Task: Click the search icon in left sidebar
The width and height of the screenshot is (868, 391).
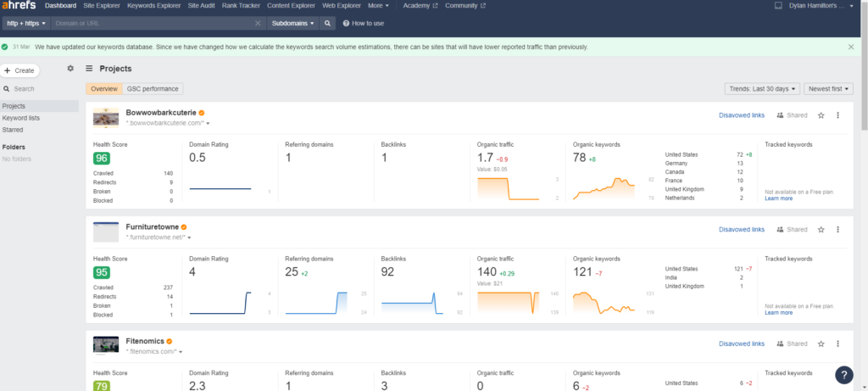Action: pyautogui.click(x=7, y=88)
